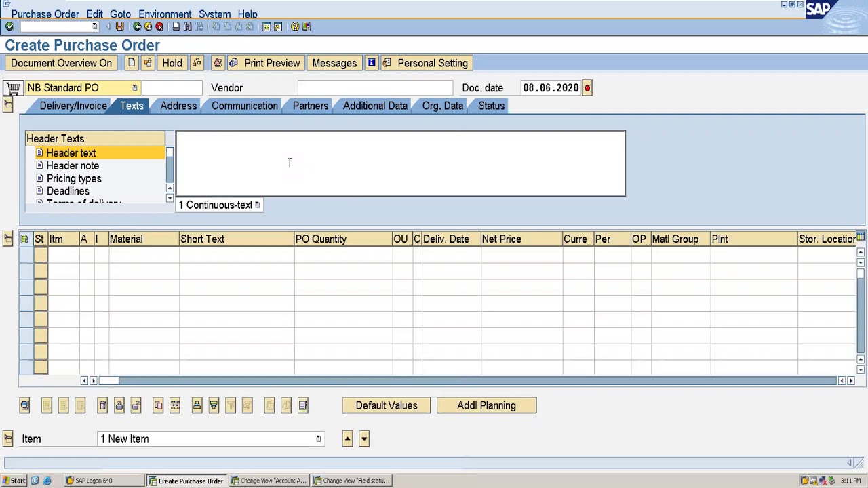Open the Item selection dropdown showing 1 New Item

tap(317, 439)
